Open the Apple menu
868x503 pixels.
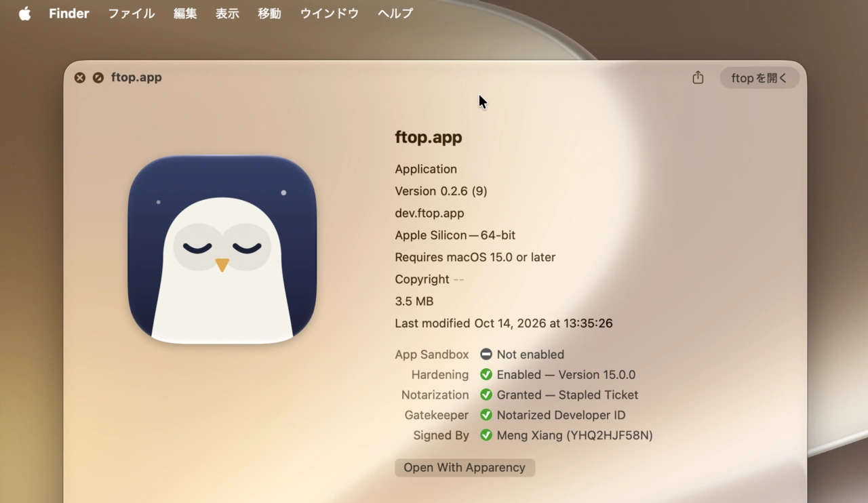[x=25, y=14]
